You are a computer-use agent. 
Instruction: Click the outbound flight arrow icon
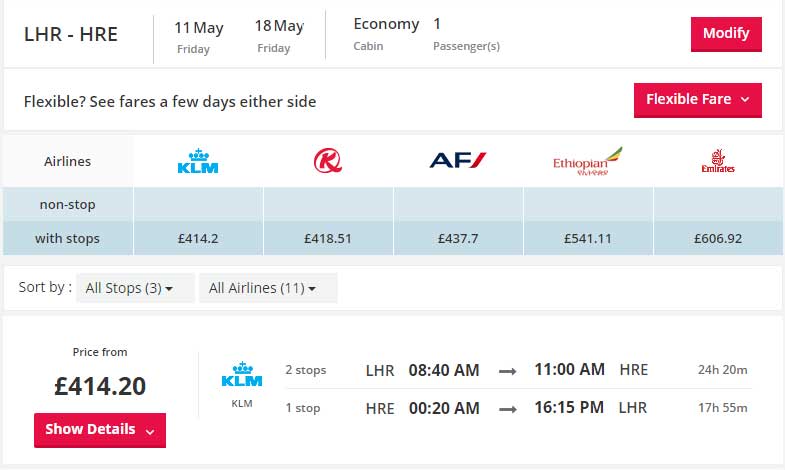(x=508, y=371)
